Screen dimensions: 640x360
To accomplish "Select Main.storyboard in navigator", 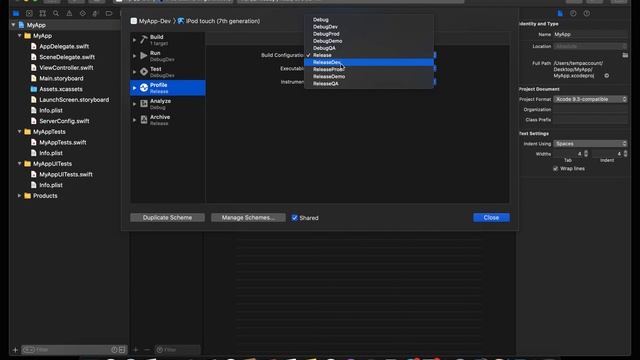I will point(61,78).
